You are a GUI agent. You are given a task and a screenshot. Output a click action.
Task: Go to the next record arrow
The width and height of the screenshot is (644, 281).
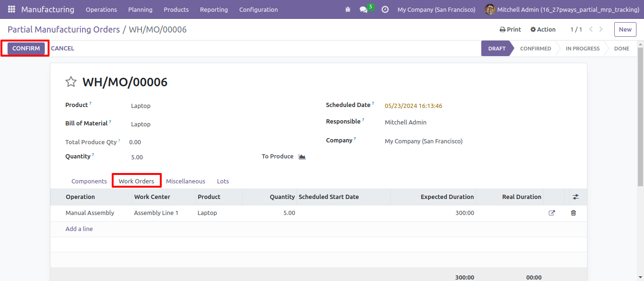click(x=601, y=29)
